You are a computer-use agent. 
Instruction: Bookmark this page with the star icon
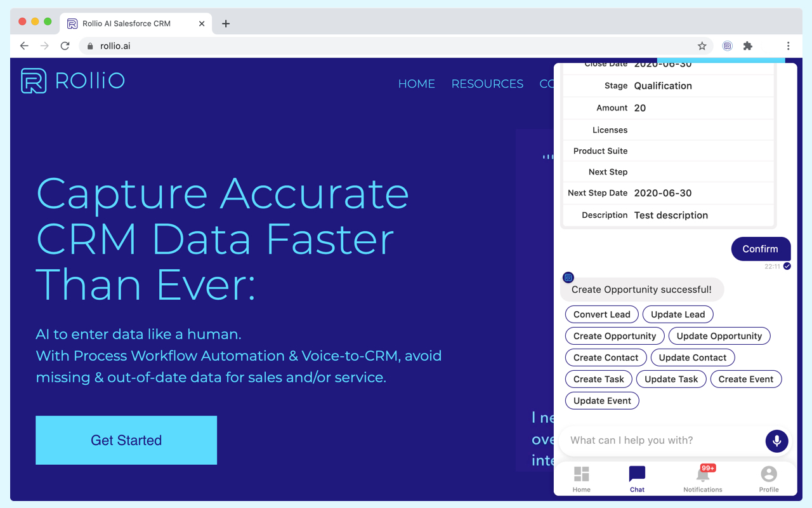[702, 46]
